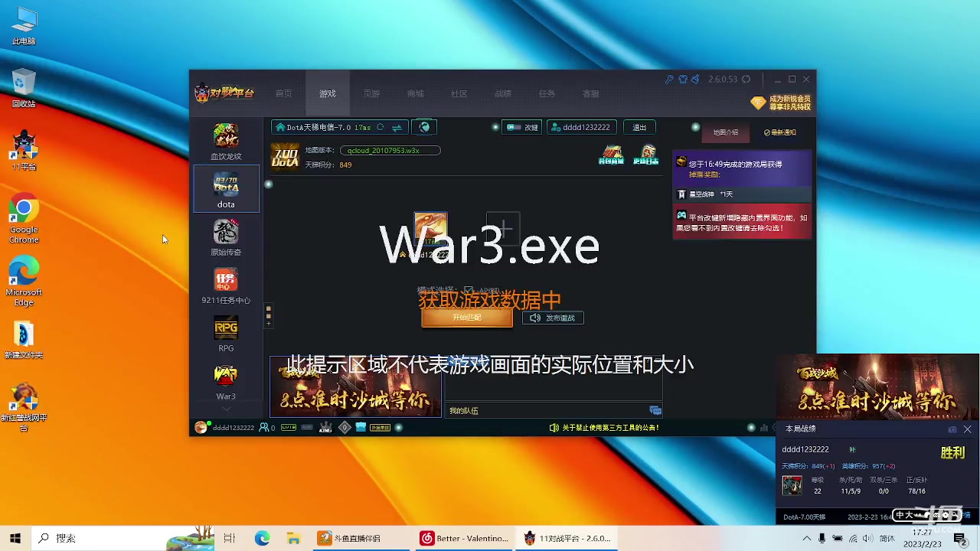This screenshot has height=551, width=980.
Task: Click the broom cleanup icon in title bar
Action: click(696, 79)
